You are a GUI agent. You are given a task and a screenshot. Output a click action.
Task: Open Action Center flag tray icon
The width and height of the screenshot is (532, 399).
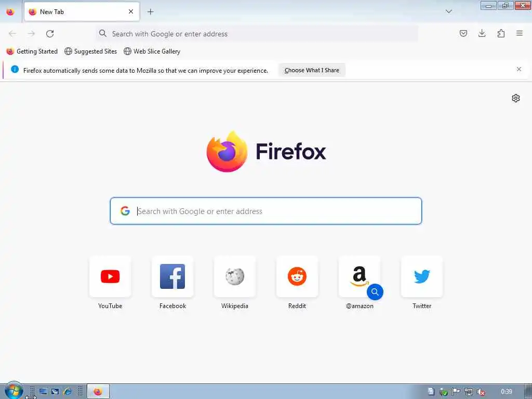click(x=456, y=392)
